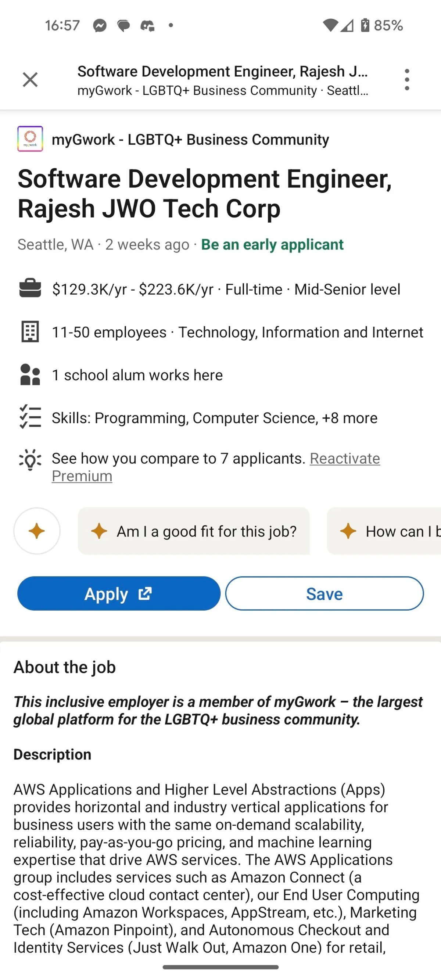Tap the school alumni people icon
This screenshot has height=980, width=441.
[x=30, y=375]
